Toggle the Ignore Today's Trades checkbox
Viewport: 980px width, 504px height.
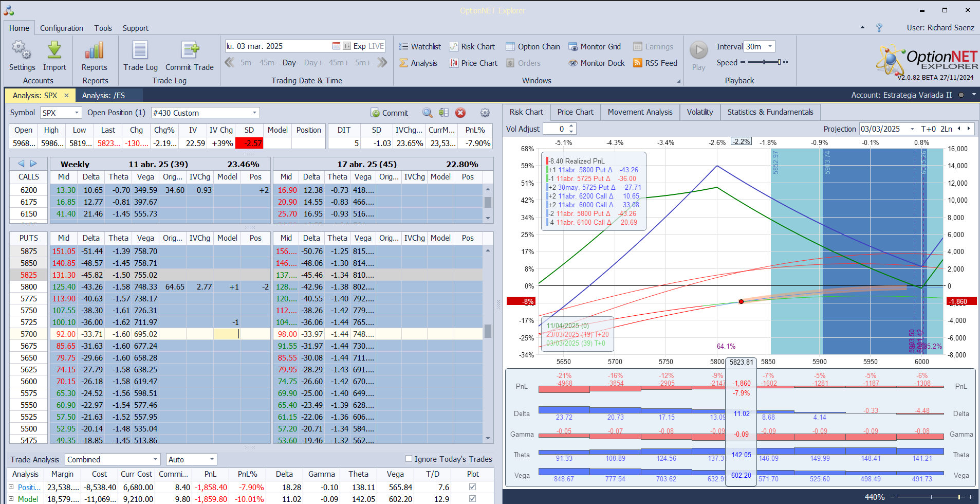pyautogui.click(x=409, y=459)
